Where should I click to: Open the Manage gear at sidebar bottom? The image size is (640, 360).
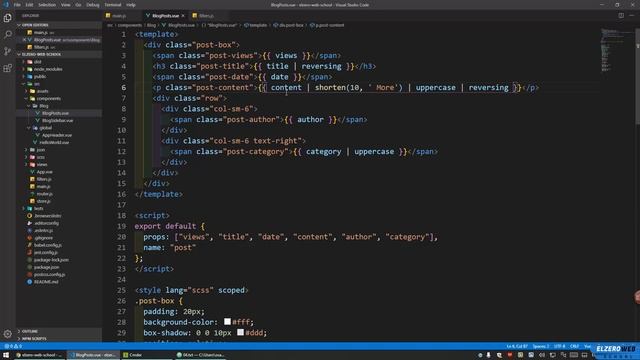click(7, 334)
